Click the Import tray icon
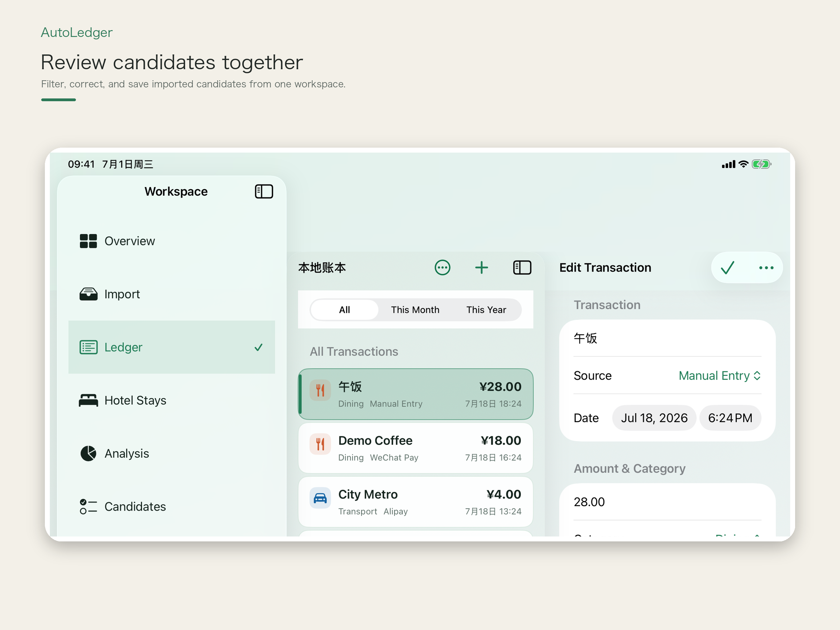Viewport: 840px width, 630px height. 88,294
